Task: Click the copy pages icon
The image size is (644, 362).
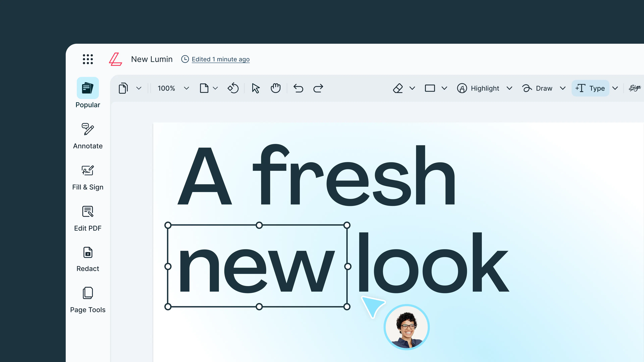Action: tap(123, 88)
